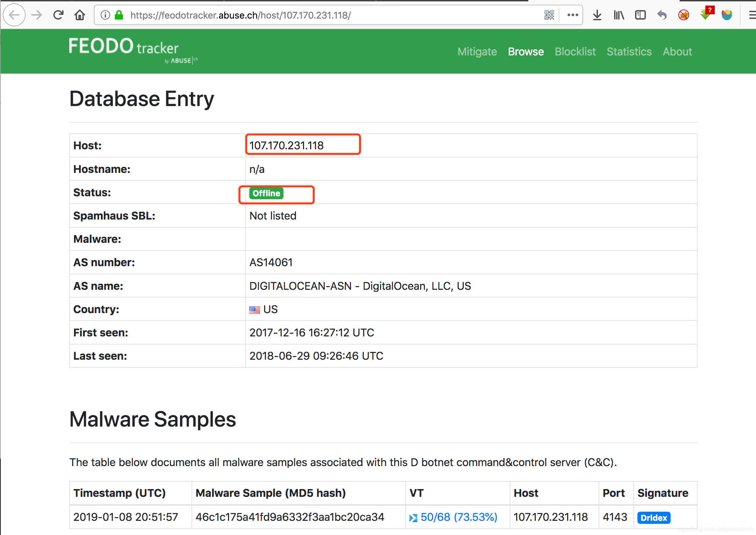Open the Mitigate nav tab
This screenshot has width=756, height=535.
477,52
